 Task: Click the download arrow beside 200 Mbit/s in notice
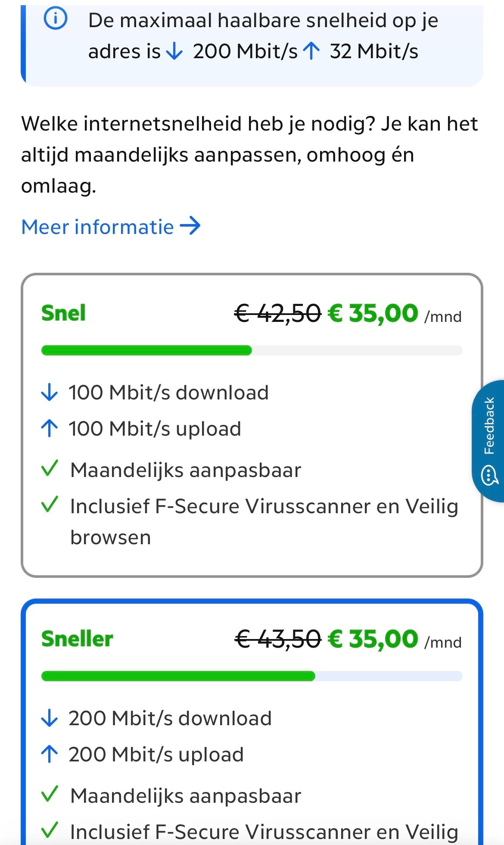point(174,52)
